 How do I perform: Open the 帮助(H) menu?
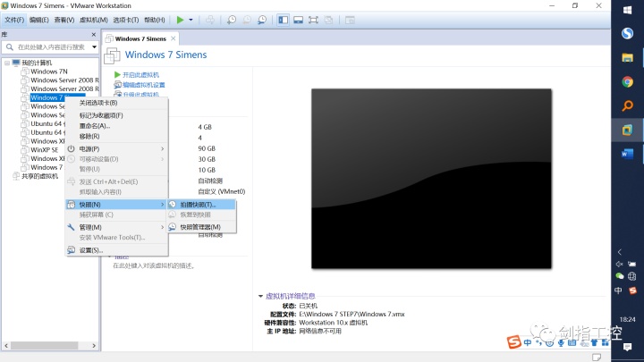point(155,20)
